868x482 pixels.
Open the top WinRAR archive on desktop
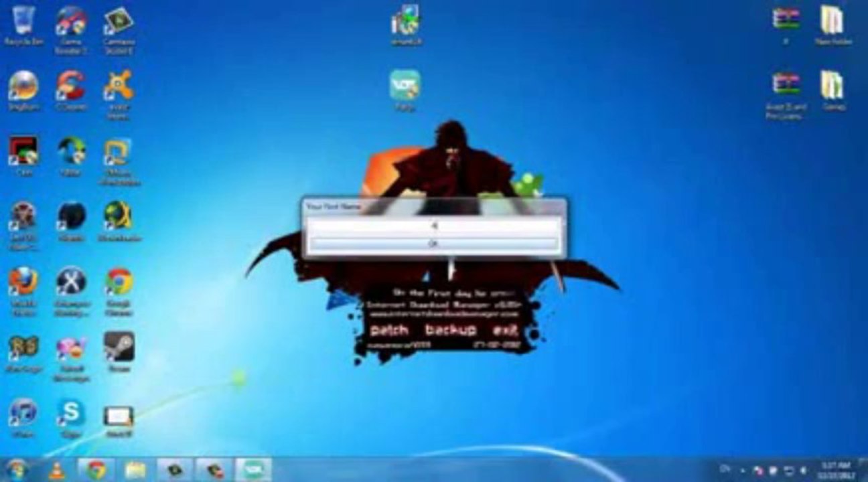pos(786,24)
